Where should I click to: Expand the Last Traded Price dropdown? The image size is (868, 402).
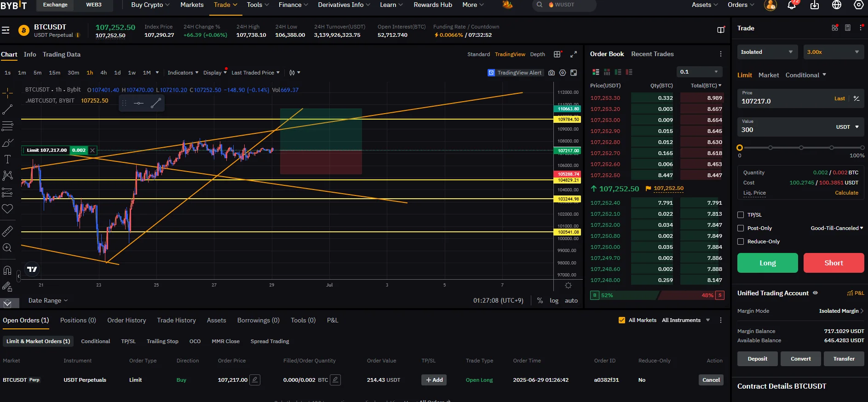tap(255, 73)
